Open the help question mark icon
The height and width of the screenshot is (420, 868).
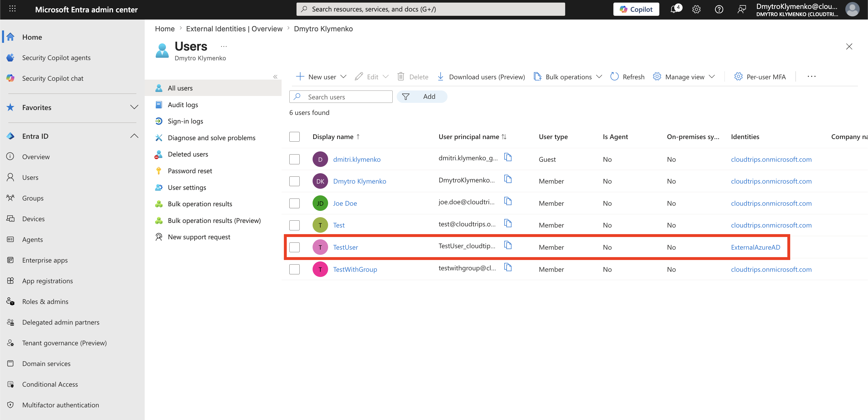(x=719, y=9)
